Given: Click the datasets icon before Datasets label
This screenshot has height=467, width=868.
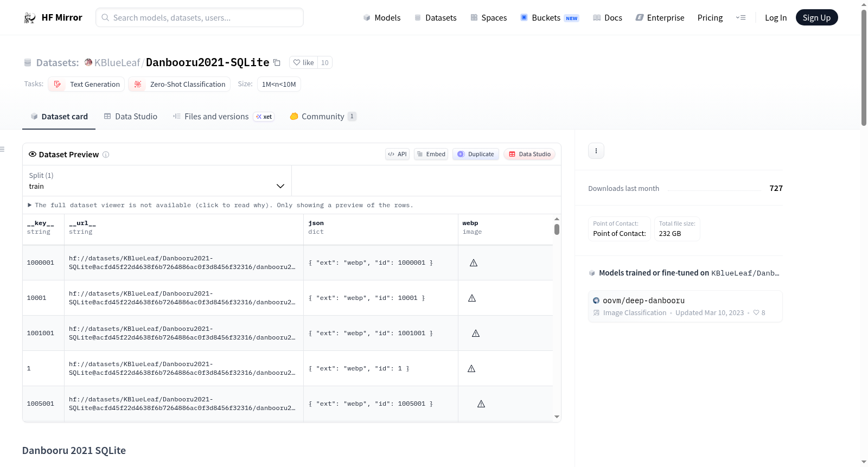Looking at the screenshot, I should coord(28,63).
